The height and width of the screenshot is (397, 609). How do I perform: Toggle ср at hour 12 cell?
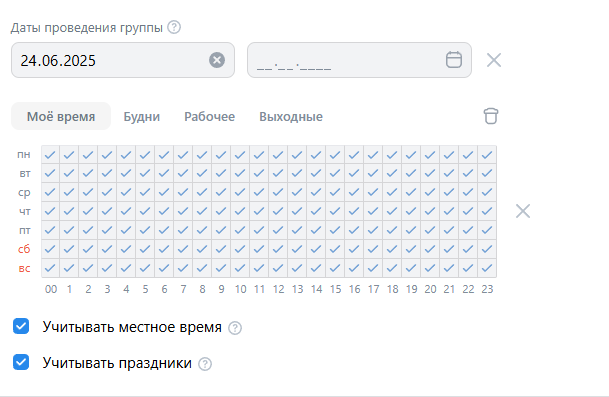278,192
